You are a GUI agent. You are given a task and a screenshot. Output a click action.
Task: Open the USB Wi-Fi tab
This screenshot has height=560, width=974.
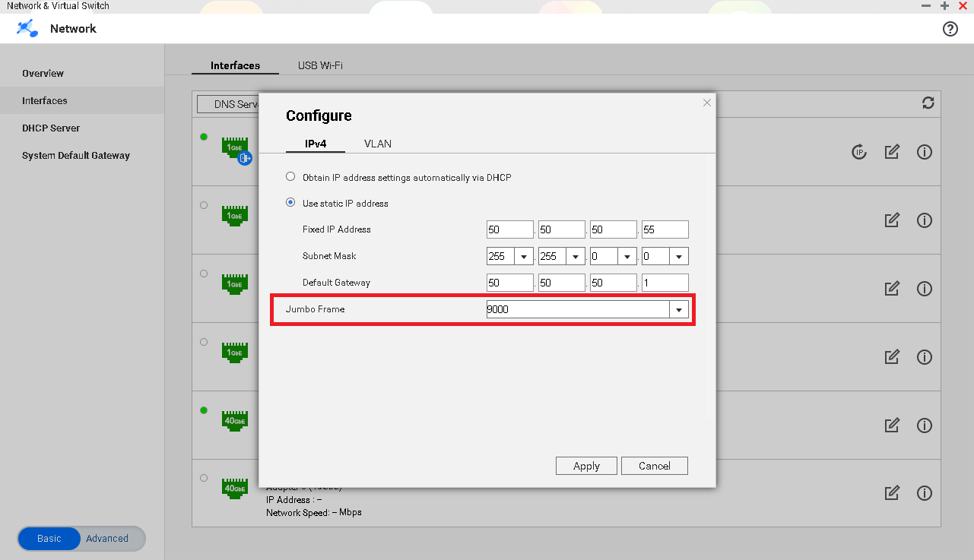[320, 65]
